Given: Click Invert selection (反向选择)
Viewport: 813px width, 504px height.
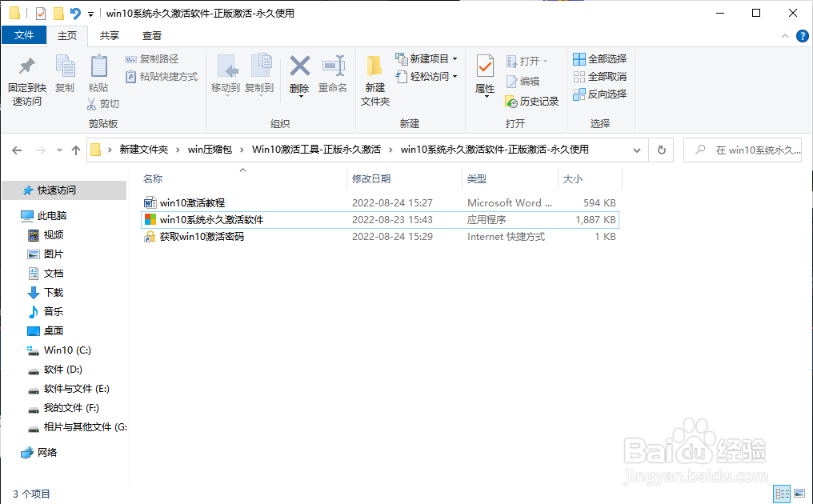Looking at the screenshot, I should [x=600, y=94].
